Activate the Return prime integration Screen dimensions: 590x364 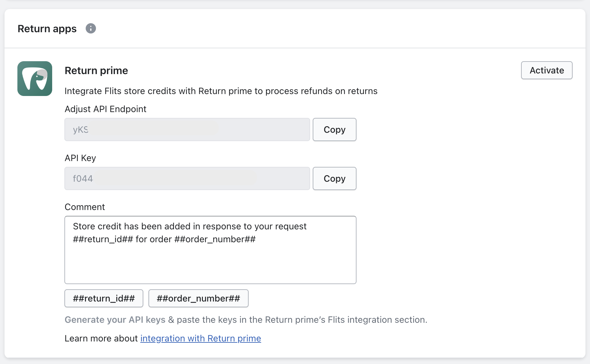[x=547, y=70]
